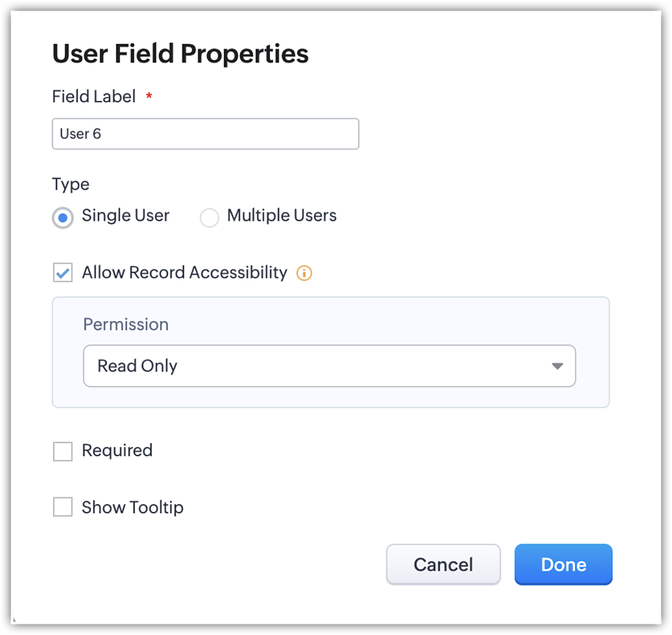Image resolution: width=672 pixels, height=635 pixels.
Task: Focus the Field Label text box containing User 6
Action: click(205, 134)
